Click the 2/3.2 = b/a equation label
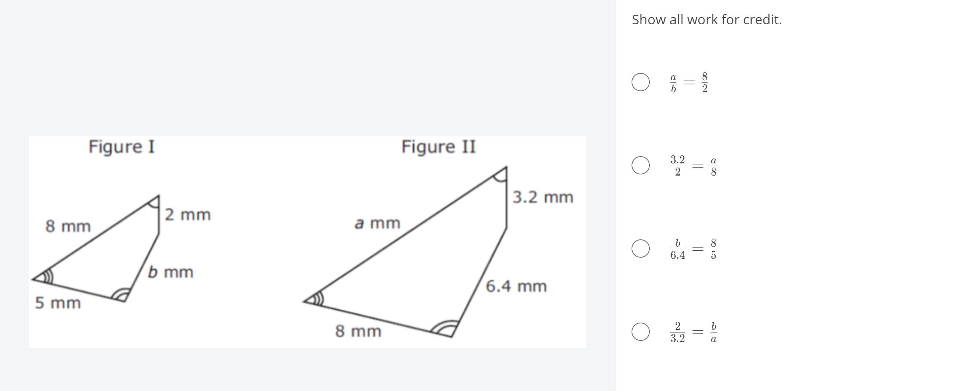Screen dimensions: 980x391 [x=693, y=332]
